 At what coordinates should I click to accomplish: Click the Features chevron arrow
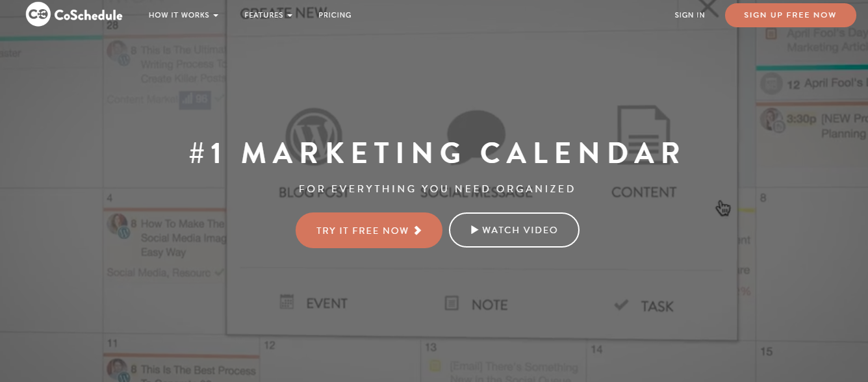(288, 15)
